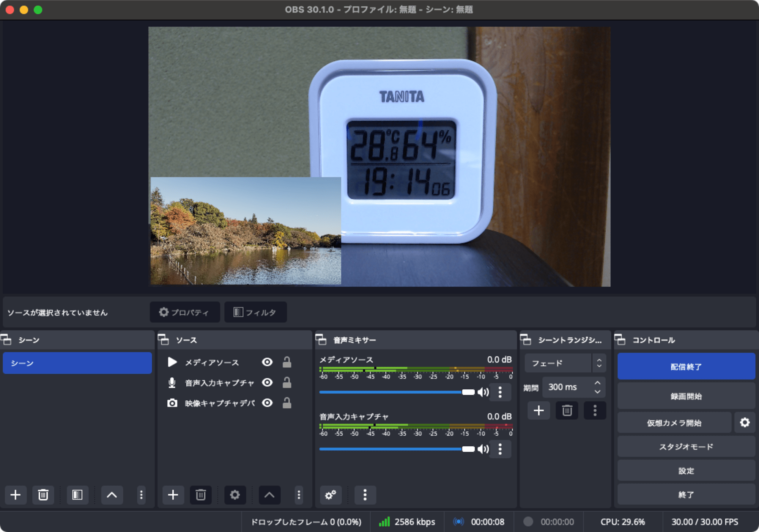This screenshot has width=759, height=532.
Task: Click 終了 to exit OBS
Action: [686, 494]
